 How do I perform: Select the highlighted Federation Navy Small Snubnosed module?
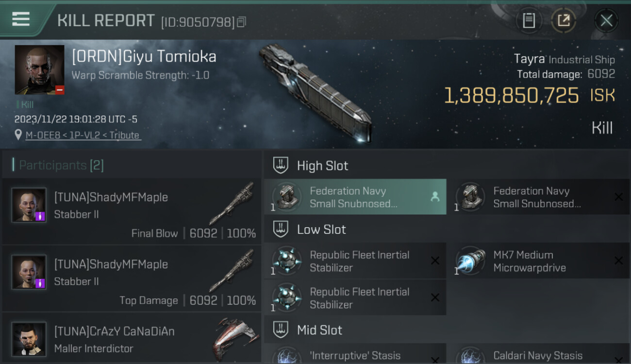point(355,197)
